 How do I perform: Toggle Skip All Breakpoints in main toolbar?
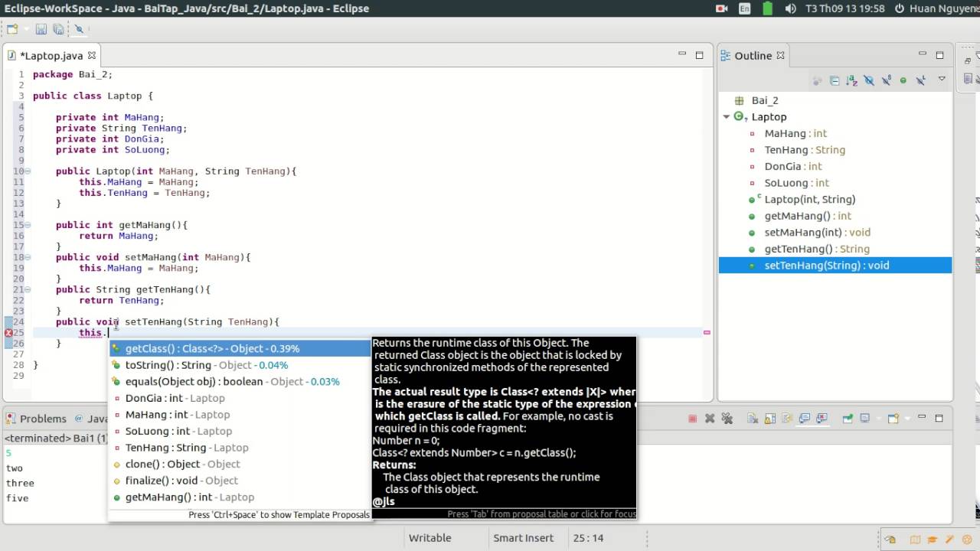tap(79, 29)
